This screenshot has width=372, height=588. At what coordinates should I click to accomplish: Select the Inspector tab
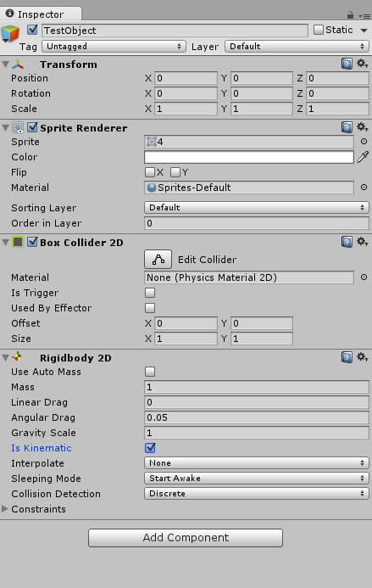41,14
